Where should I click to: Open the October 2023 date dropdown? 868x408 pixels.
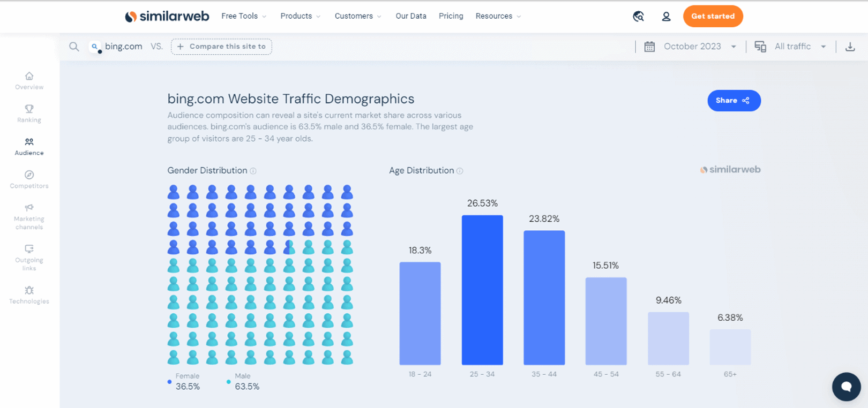click(700, 47)
